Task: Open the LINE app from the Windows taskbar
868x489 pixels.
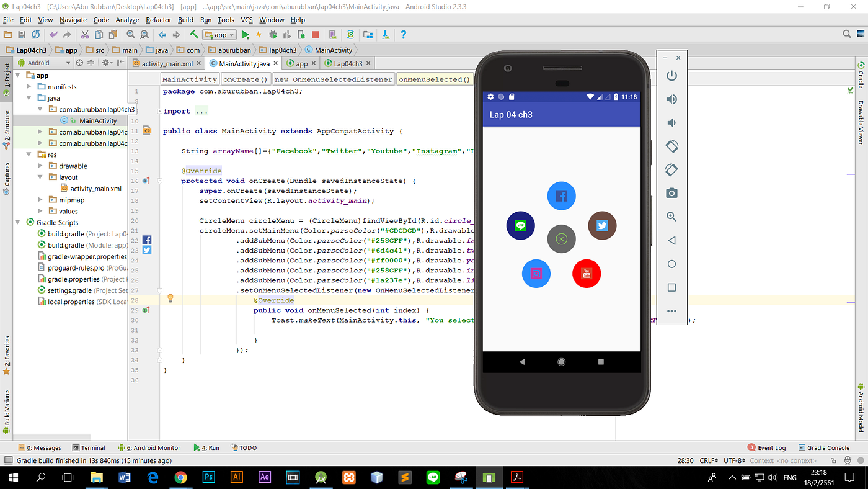Action: [x=432, y=477]
